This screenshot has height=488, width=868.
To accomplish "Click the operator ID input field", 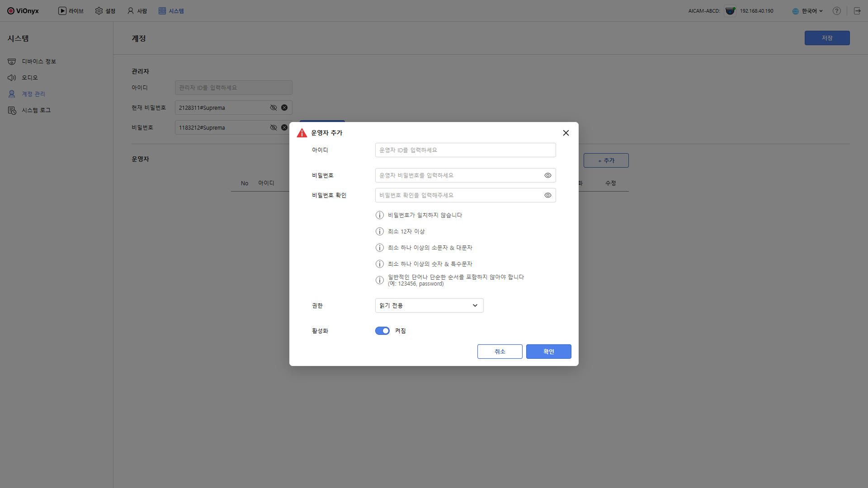I will pyautogui.click(x=465, y=150).
